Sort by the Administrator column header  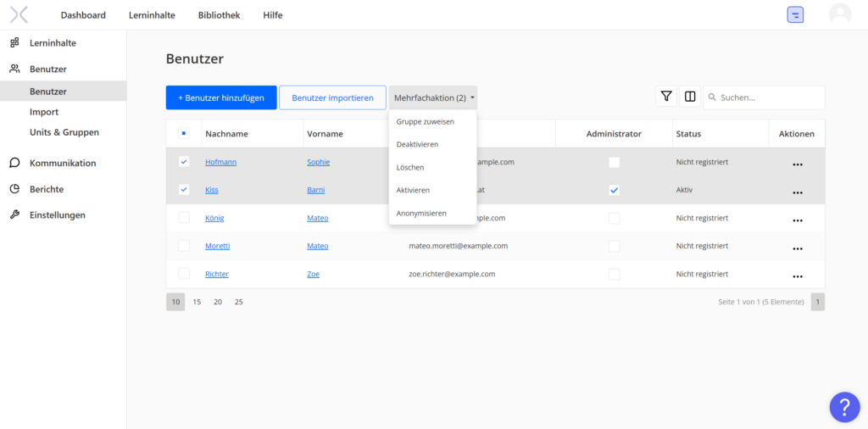[614, 133]
